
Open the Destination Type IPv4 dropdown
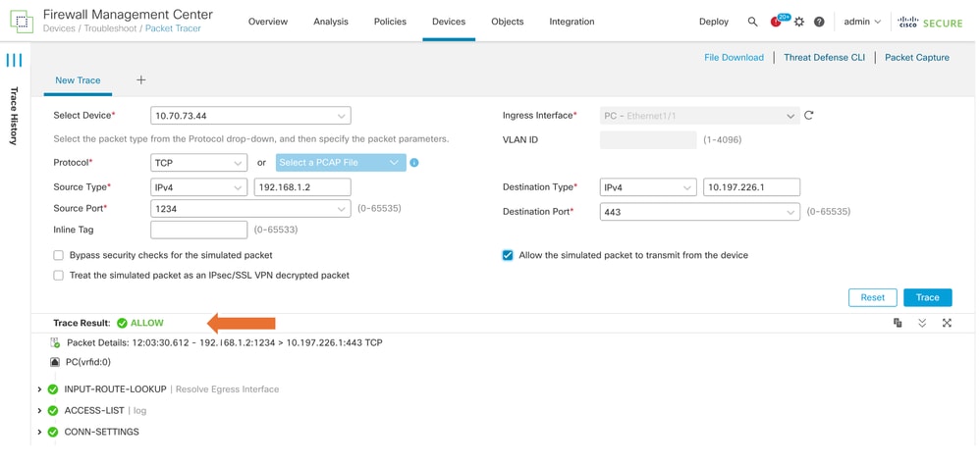[648, 186]
